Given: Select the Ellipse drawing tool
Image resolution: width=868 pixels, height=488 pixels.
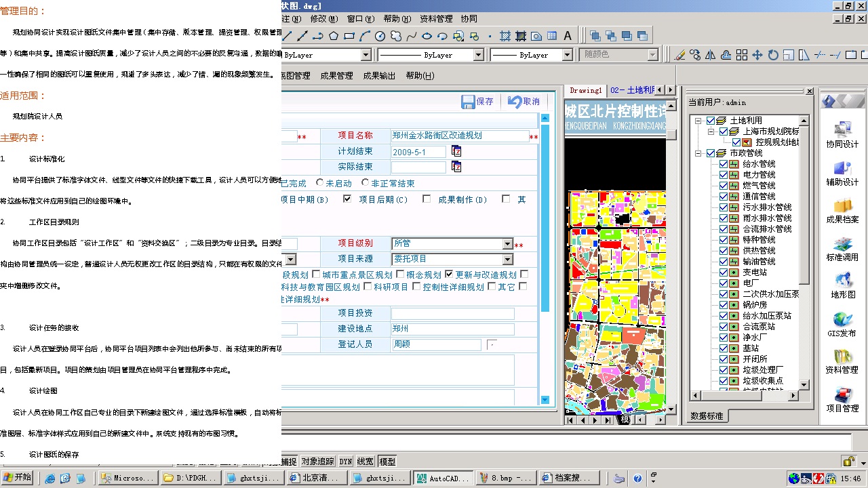Looking at the screenshot, I should [x=427, y=36].
